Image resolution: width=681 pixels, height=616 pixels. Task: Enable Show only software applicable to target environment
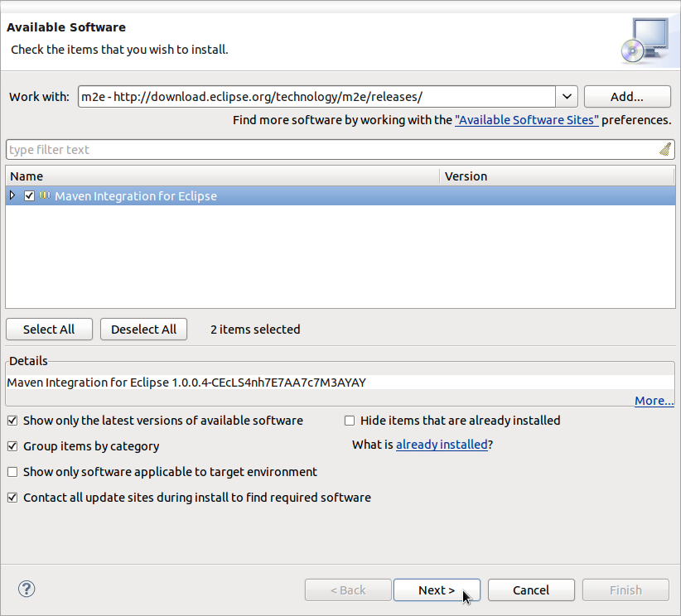12,472
